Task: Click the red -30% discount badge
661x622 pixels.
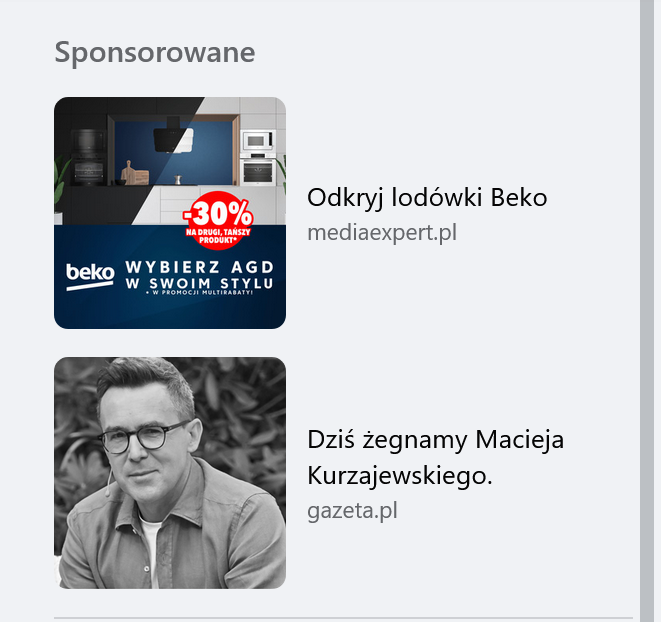Action: coord(218,220)
